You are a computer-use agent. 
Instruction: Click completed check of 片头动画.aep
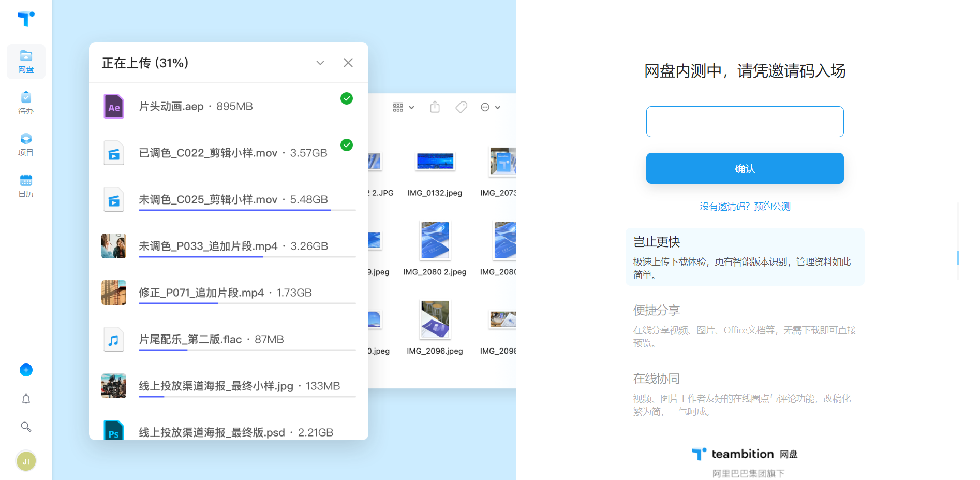point(347,98)
